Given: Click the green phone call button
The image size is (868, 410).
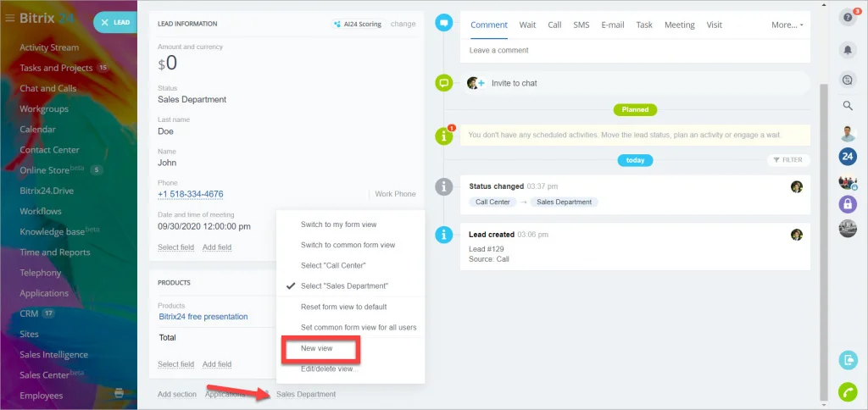Looking at the screenshot, I should click(x=848, y=391).
